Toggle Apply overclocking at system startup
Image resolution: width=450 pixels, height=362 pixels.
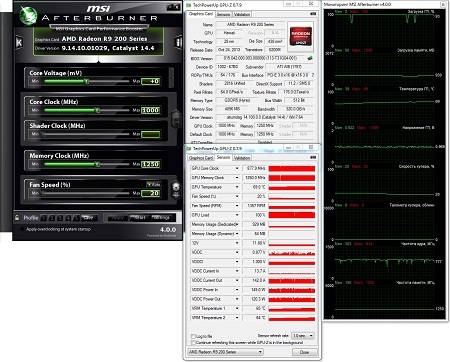22,229
